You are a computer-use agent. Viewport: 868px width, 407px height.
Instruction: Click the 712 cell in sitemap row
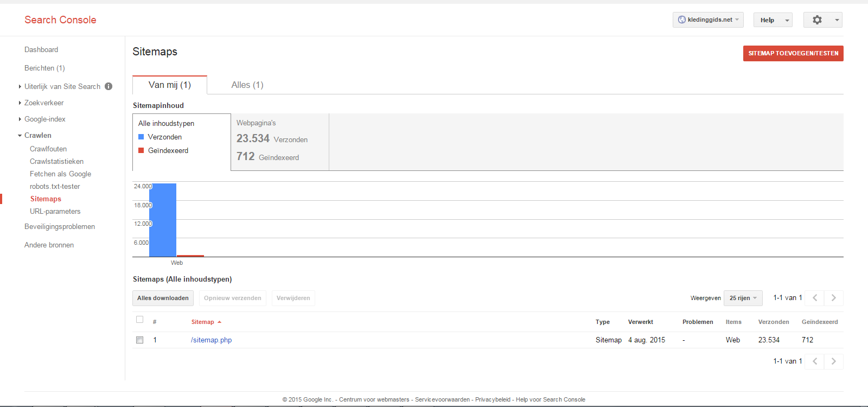807,340
